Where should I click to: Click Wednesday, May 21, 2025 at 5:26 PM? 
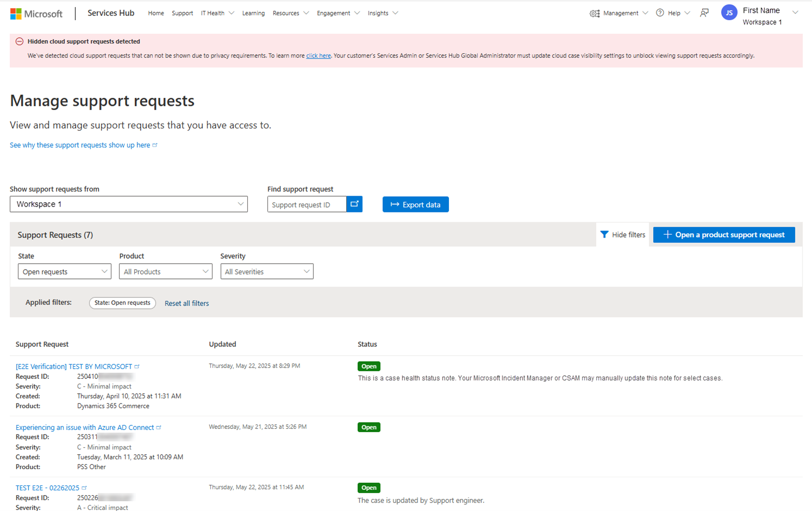click(258, 427)
